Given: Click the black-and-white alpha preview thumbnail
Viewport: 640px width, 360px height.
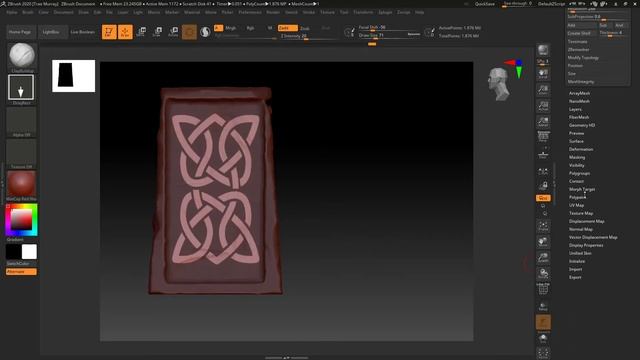Looking at the screenshot, I should click(73, 76).
